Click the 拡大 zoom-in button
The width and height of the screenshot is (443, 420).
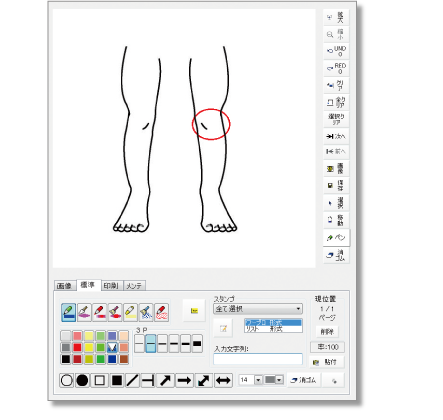click(x=336, y=17)
